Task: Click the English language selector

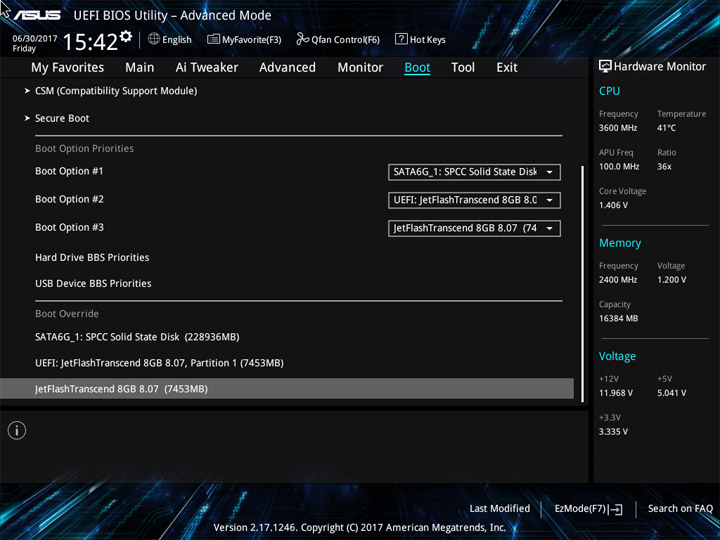Action: 177,39
